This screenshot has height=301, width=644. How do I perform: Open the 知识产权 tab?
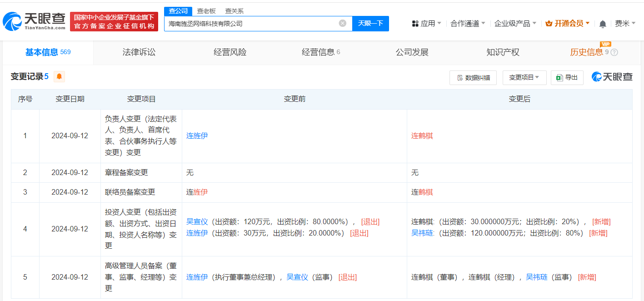coord(502,52)
